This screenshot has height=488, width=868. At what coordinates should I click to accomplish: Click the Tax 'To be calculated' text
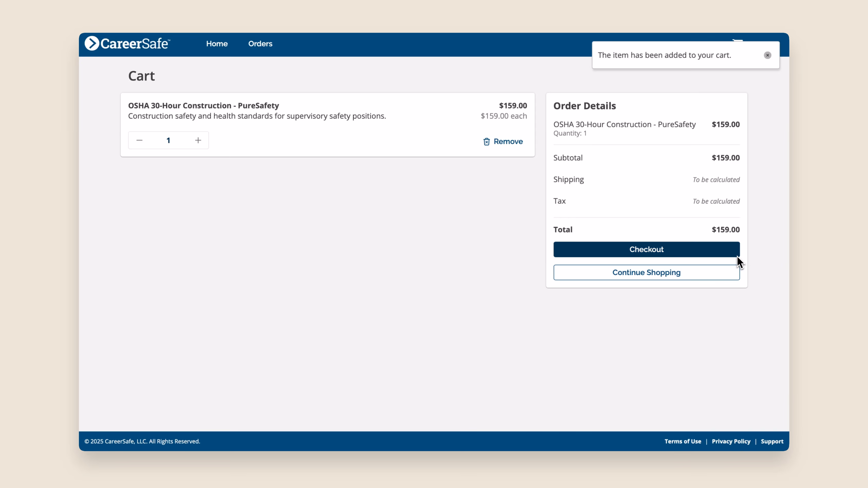pos(716,201)
